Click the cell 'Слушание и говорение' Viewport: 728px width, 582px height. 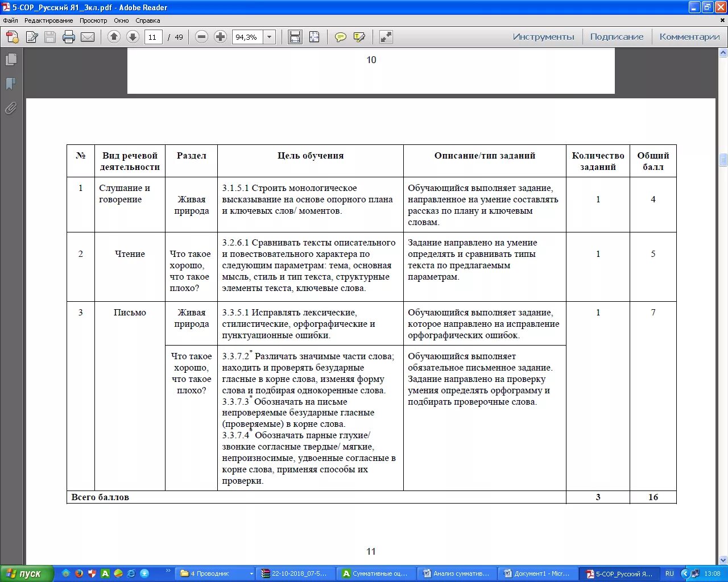point(125,194)
